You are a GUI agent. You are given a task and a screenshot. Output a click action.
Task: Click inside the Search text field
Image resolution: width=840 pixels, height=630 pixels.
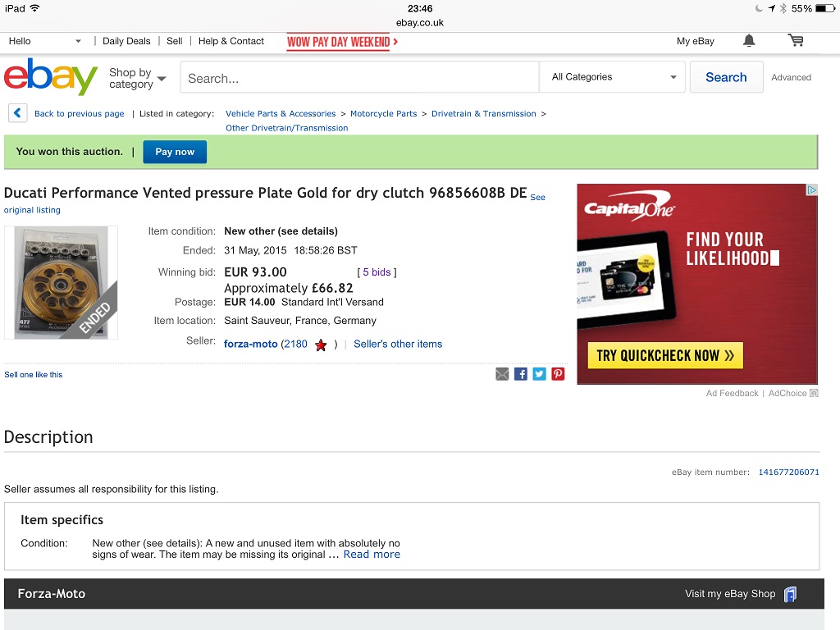pos(359,78)
